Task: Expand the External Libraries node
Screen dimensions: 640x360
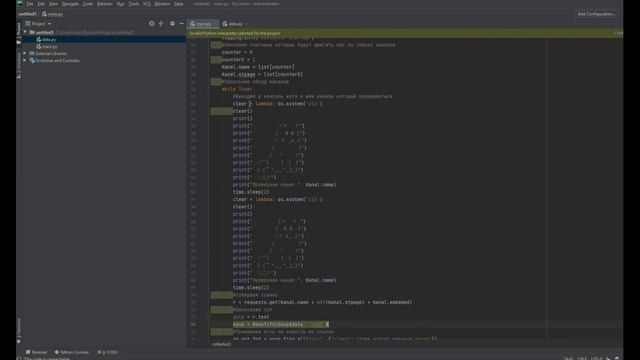Action: (x=25, y=53)
